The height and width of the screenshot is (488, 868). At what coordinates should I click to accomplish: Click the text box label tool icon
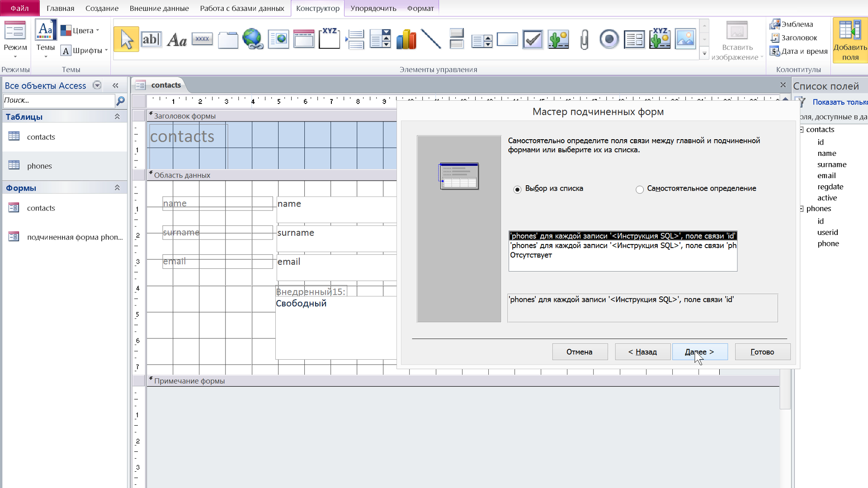(176, 39)
